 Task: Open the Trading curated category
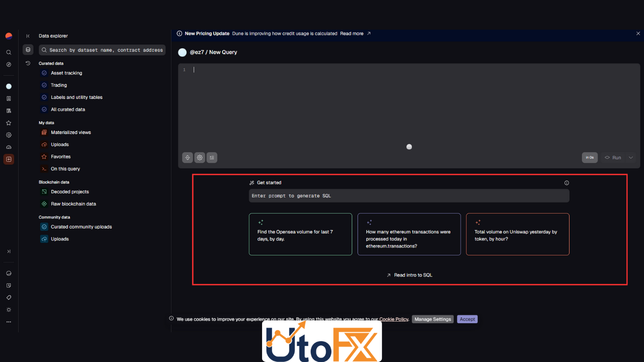59,85
